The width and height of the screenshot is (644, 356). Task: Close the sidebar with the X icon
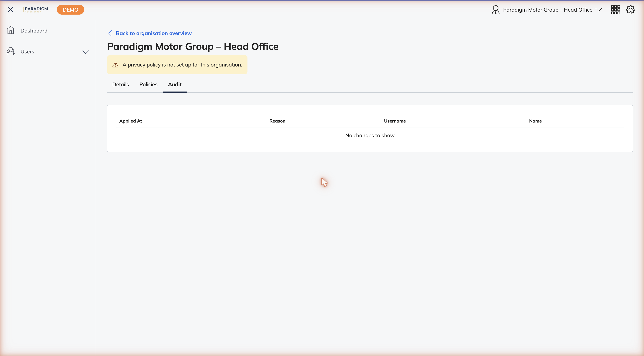[10, 10]
